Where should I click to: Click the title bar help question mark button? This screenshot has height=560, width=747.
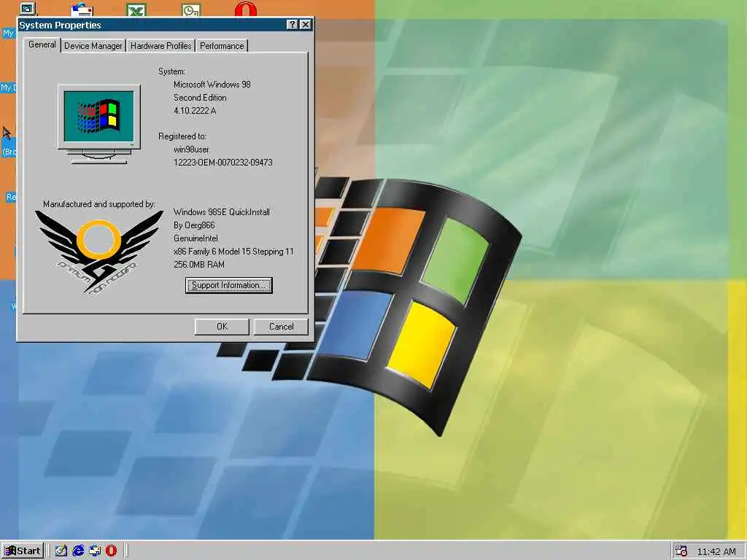(293, 25)
